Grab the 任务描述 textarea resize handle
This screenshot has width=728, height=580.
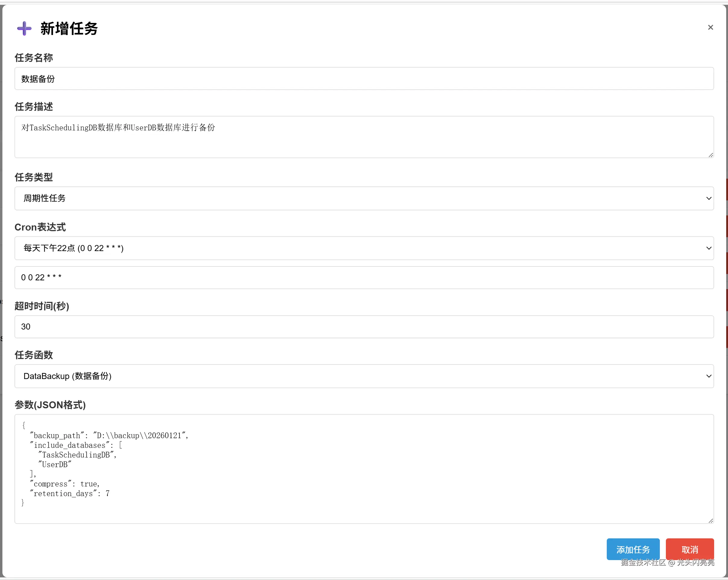click(711, 155)
